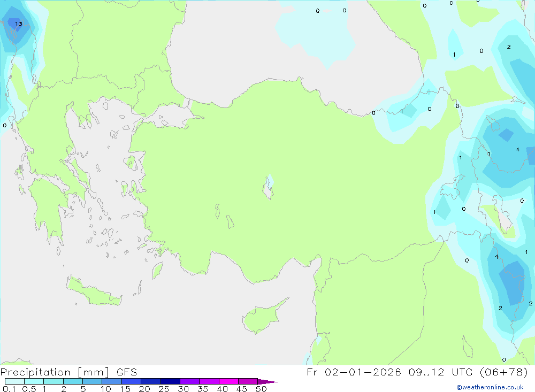The width and height of the screenshot is (535, 392).
Task: Pick the legend swatch between 0.5 and 1
Action: [x=34, y=381]
